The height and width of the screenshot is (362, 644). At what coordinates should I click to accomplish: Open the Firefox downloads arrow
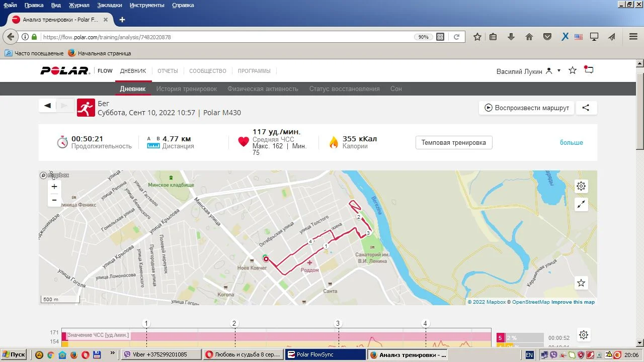511,37
